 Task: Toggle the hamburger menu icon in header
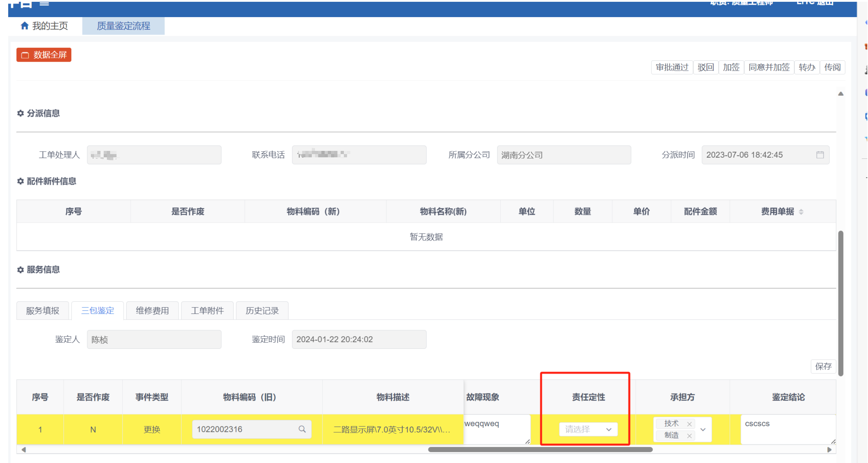pyautogui.click(x=44, y=4)
